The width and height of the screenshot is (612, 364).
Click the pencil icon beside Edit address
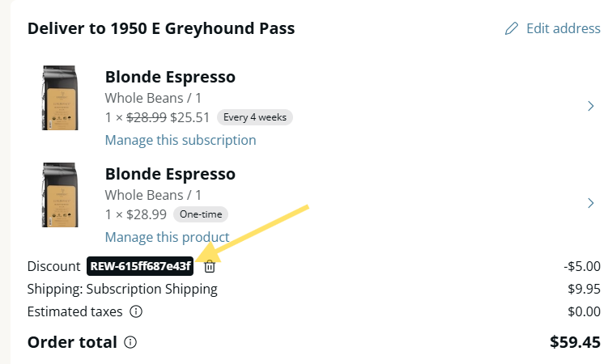[511, 29]
